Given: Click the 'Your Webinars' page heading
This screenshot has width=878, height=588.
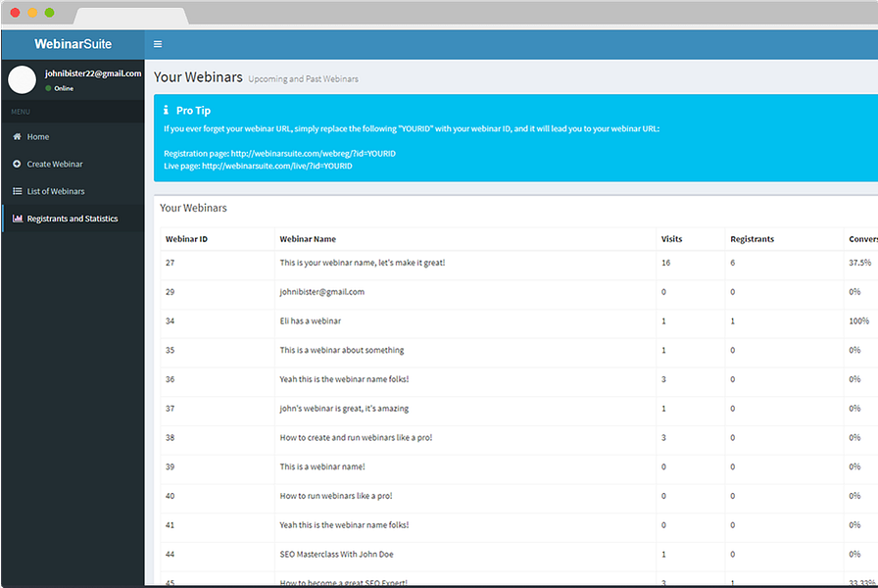Looking at the screenshot, I should (x=198, y=77).
